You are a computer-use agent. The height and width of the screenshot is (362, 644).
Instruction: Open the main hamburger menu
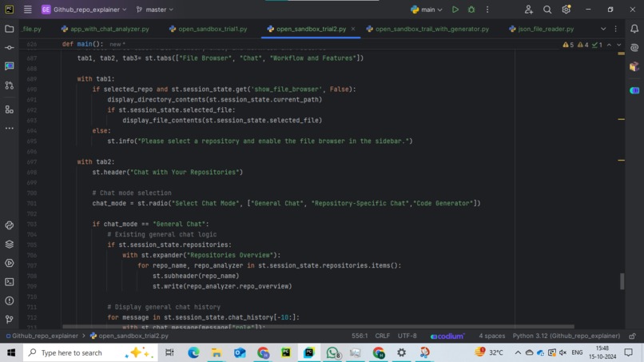point(27,9)
